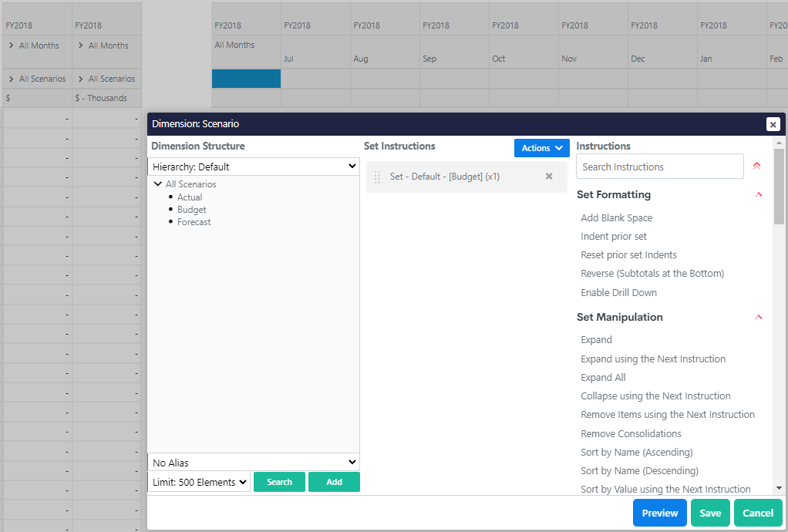Choose the Expand All instruction

click(x=603, y=378)
